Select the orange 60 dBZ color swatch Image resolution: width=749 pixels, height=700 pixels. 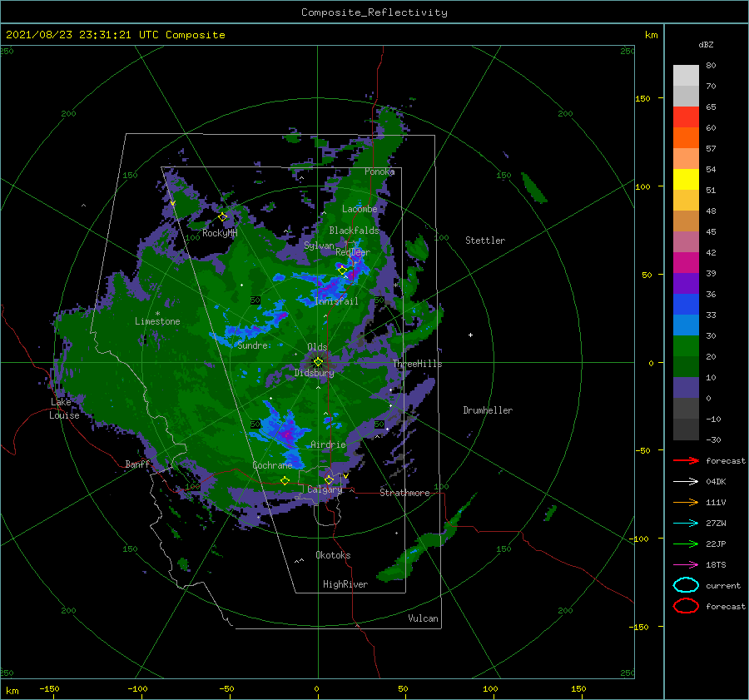pyautogui.click(x=686, y=137)
